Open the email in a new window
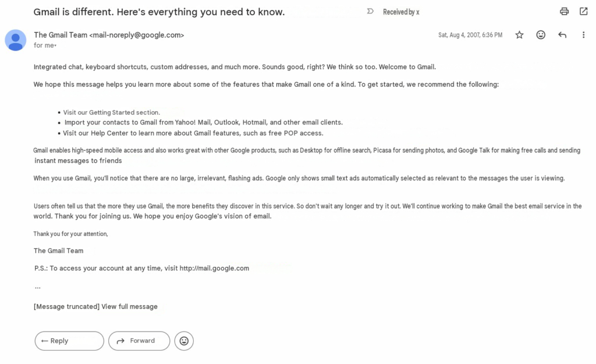Viewport: 596px width, 364px height. [583, 12]
